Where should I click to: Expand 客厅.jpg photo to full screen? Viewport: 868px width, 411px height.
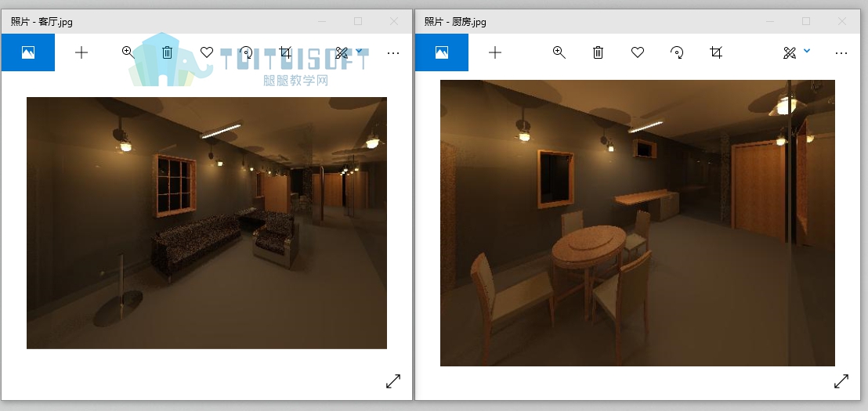[393, 381]
